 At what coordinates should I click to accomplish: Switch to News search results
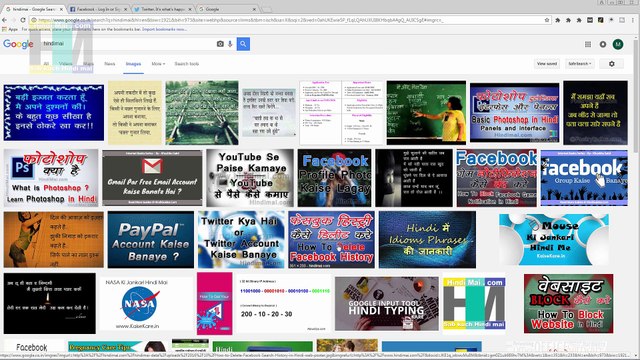(109, 64)
